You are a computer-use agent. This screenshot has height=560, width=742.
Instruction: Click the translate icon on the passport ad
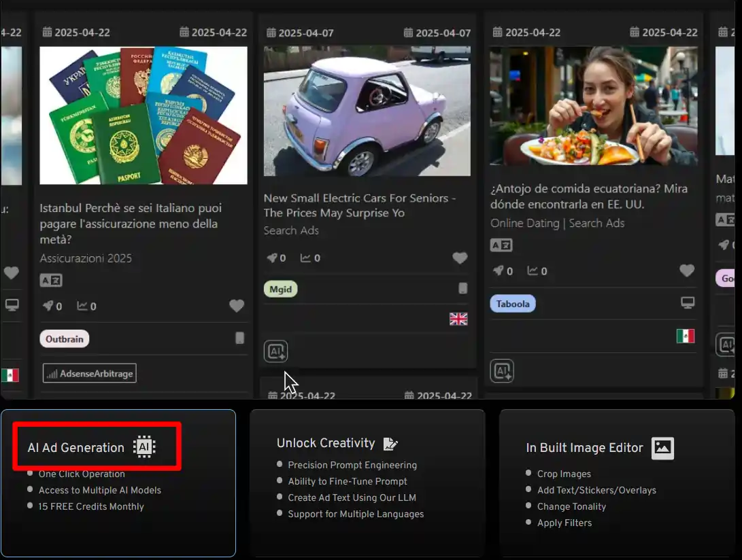[51, 281]
